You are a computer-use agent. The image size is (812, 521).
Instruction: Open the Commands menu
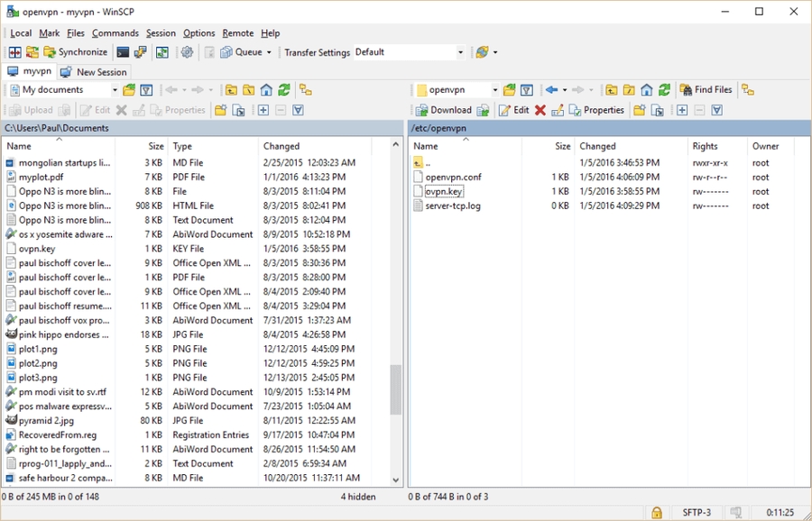(115, 33)
